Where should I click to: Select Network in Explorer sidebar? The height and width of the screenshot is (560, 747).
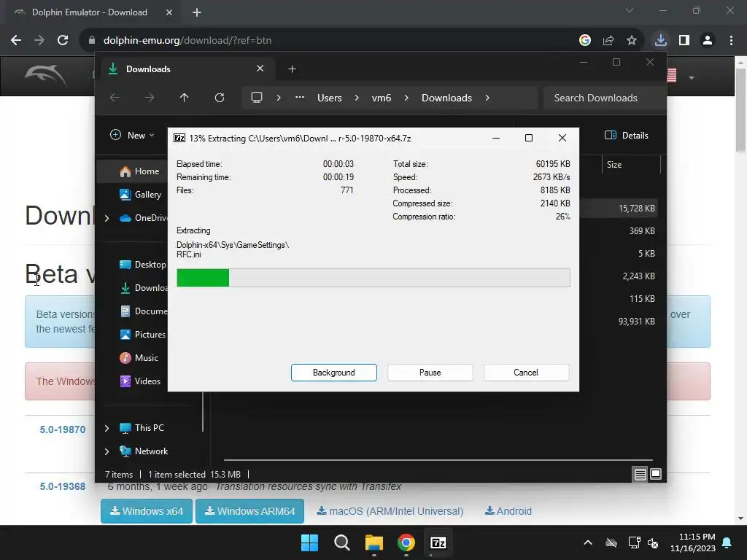pos(144,451)
